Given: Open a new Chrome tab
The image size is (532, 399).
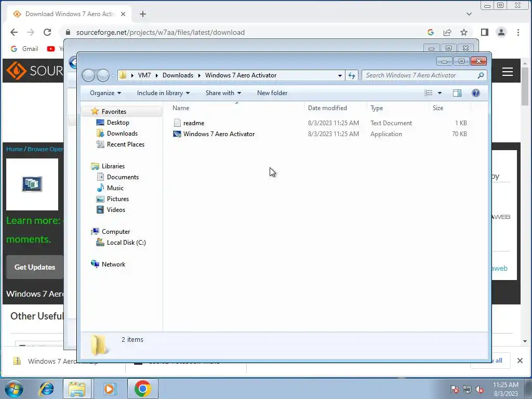Looking at the screenshot, I should 143,14.
